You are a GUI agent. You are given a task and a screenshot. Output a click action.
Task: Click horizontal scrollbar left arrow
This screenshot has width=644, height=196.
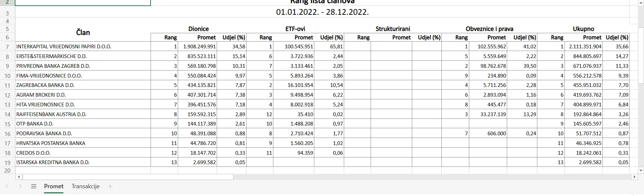point(19,177)
